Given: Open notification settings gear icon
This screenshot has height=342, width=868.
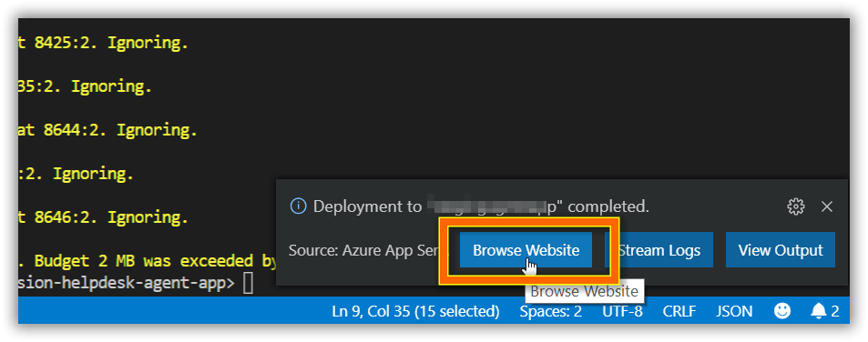Looking at the screenshot, I should tap(795, 206).
